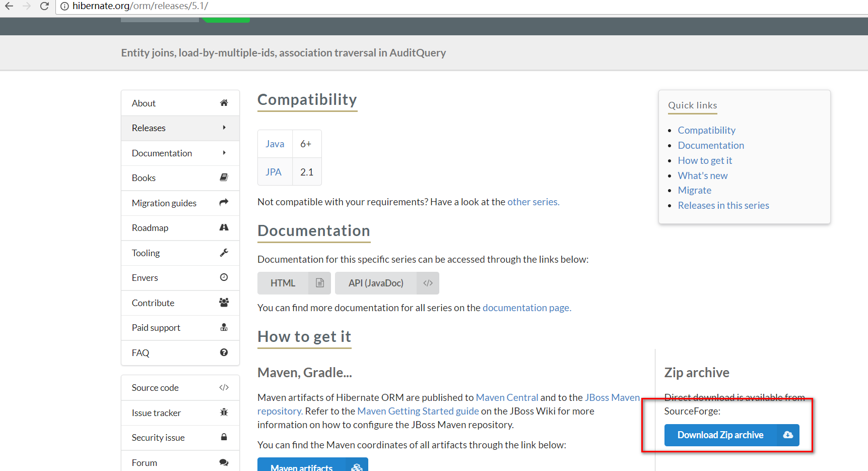The image size is (868, 471).
Task: Open the Releases sidebar item
Action: coord(180,128)
